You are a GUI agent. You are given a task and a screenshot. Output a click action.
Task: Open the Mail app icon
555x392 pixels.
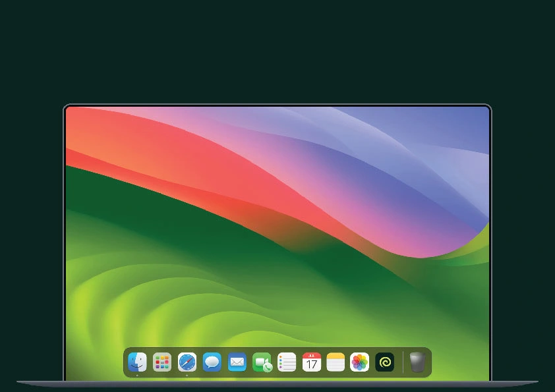pos(237,362)
